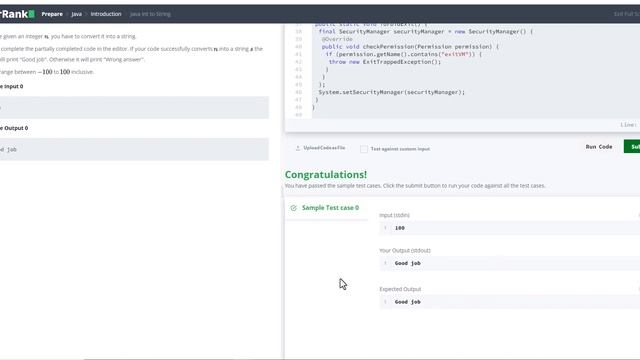This screenshot has height=360, width=640.
Task: Click the HackerRank logo
Action: [x=17, y=14]
